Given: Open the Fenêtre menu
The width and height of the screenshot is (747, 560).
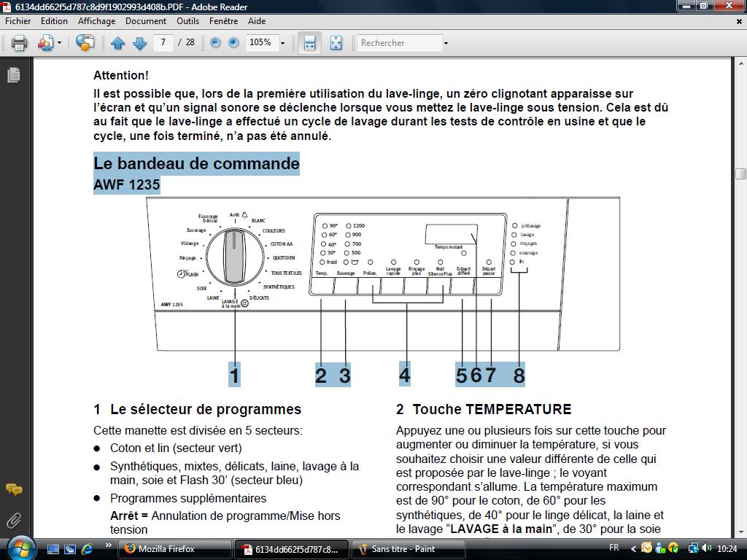Looking at the screenshot, I should point(223,21).
